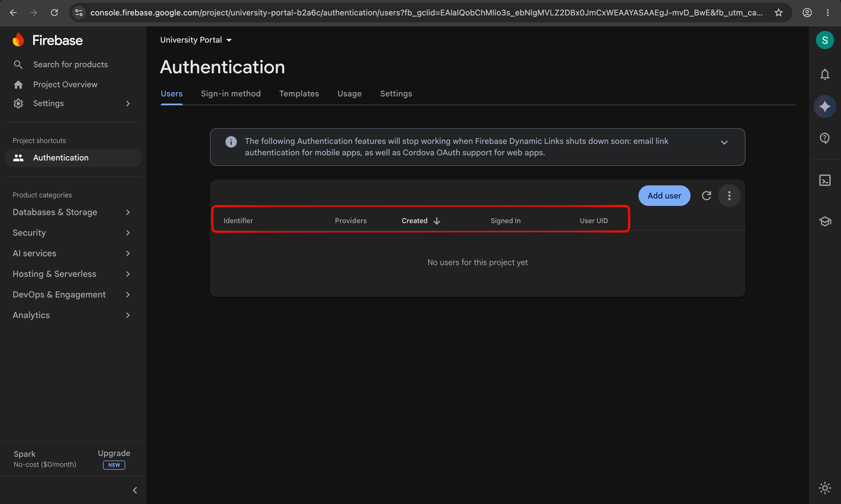Click the Settings gear icon in sidebar
Viewport: 841px width, 504px height.
pyautogui.click(x=18, y=104)
